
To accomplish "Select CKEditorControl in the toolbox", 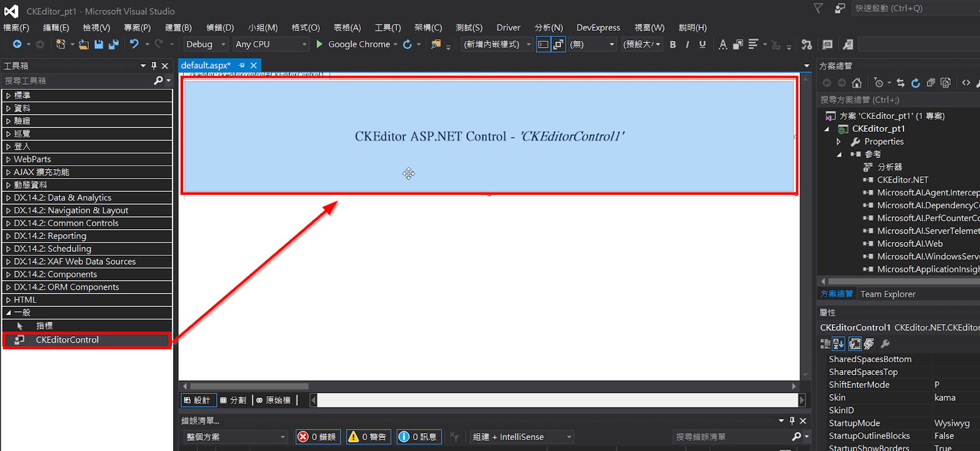I will [87, 340].
